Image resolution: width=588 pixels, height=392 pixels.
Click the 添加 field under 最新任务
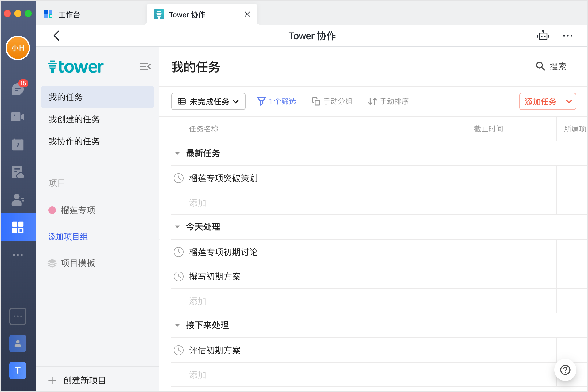coord(198,203)
